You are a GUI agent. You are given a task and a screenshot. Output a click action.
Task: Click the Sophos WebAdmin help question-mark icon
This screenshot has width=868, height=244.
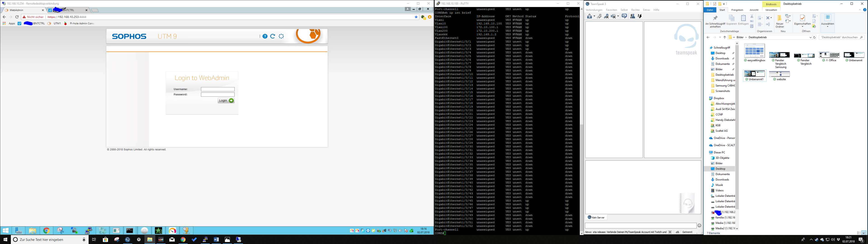pyautogui.click(x=265, y=36)
